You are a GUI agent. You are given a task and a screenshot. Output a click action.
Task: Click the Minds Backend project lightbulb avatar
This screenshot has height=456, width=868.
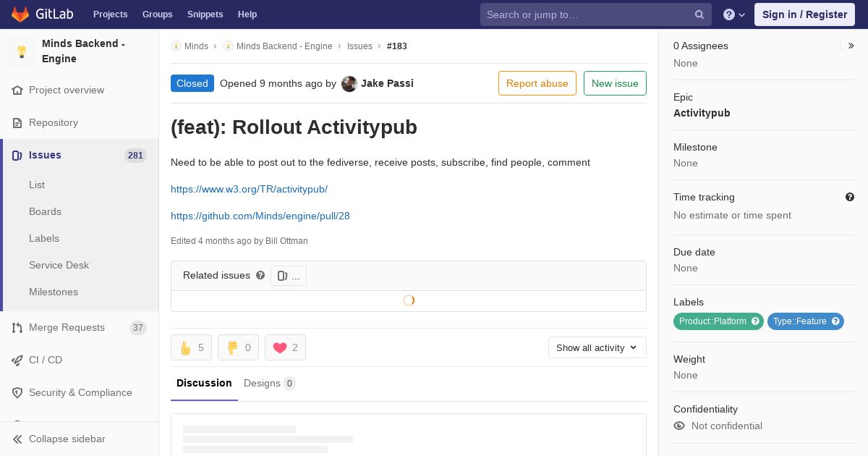click(x=22, y=51)
